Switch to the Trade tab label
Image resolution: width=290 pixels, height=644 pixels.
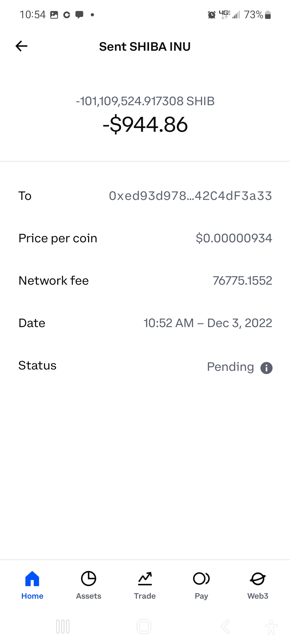[x=145, y=596]
